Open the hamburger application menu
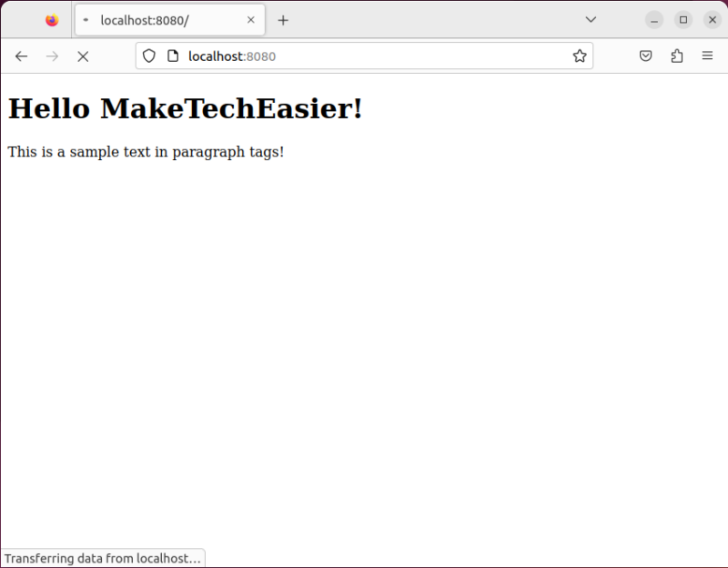 pos(707,56)
